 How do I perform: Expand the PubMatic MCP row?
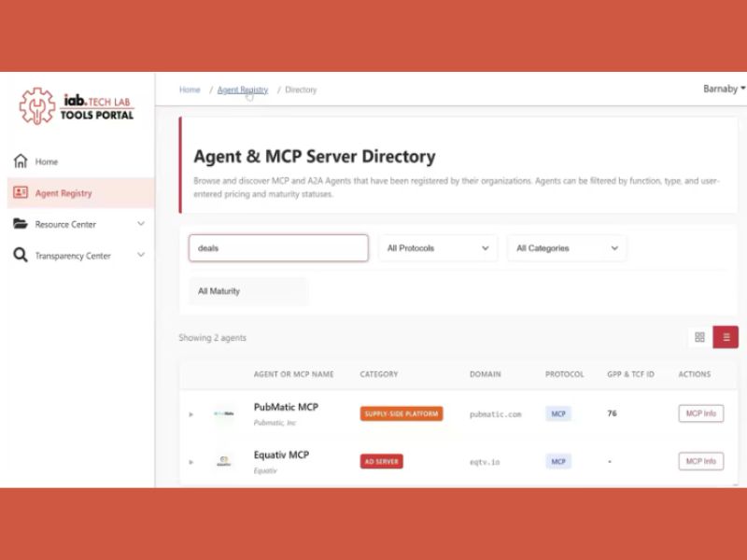click(191, 414)
